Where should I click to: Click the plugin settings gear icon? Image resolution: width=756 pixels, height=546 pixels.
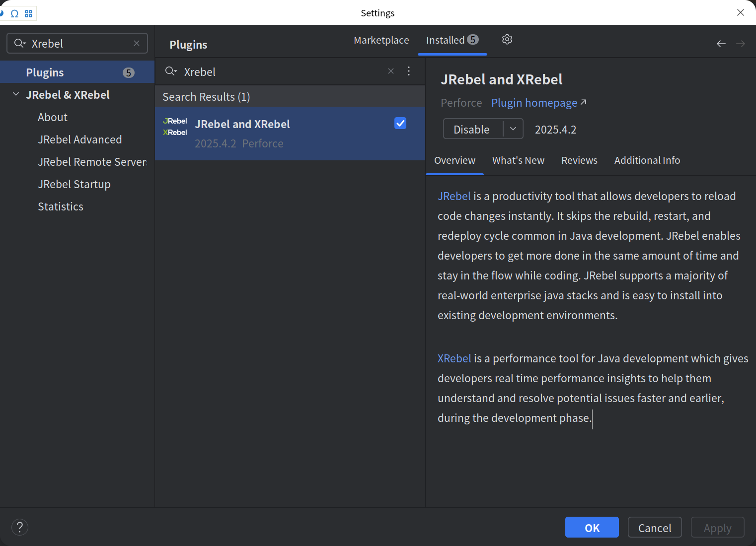click(x=507, y=40)
